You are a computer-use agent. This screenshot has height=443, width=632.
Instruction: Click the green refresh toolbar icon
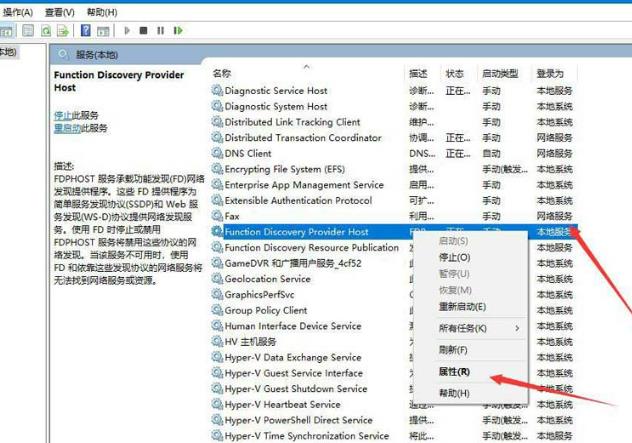(x=46, y=31)
